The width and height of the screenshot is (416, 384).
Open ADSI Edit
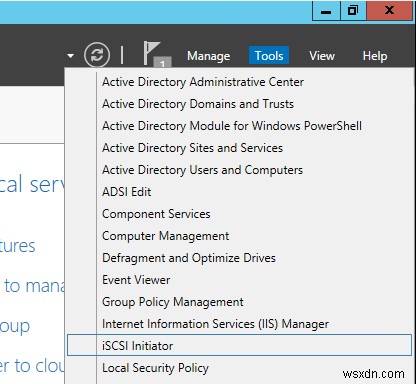point(239,192)
